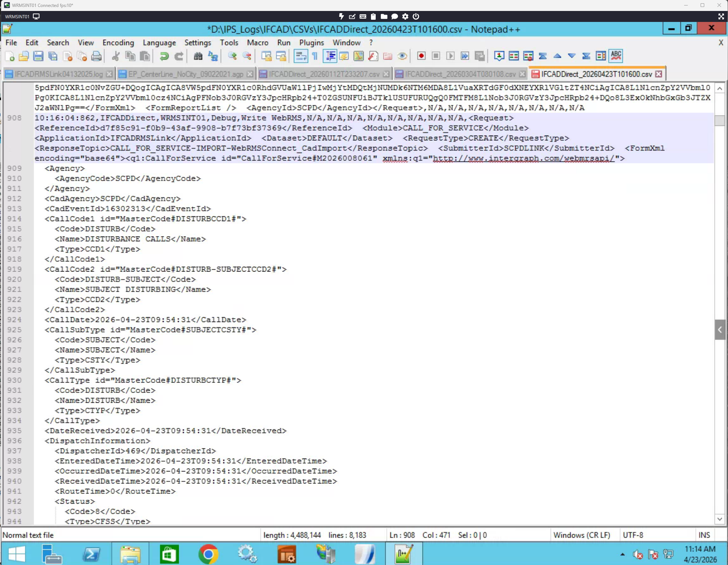The width and height of the screenshot is (728, 565).
Task: Click the Undo arrow icon
Action: [164, 56]
